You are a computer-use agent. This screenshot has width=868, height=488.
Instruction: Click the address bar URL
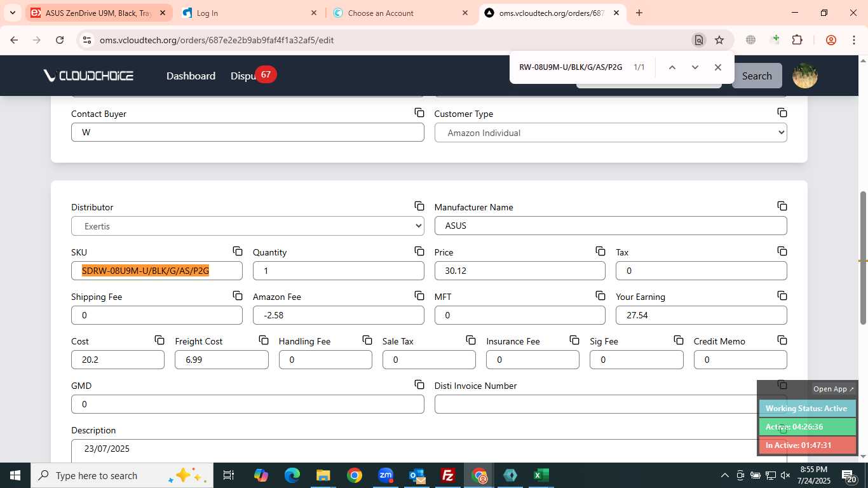217,40
